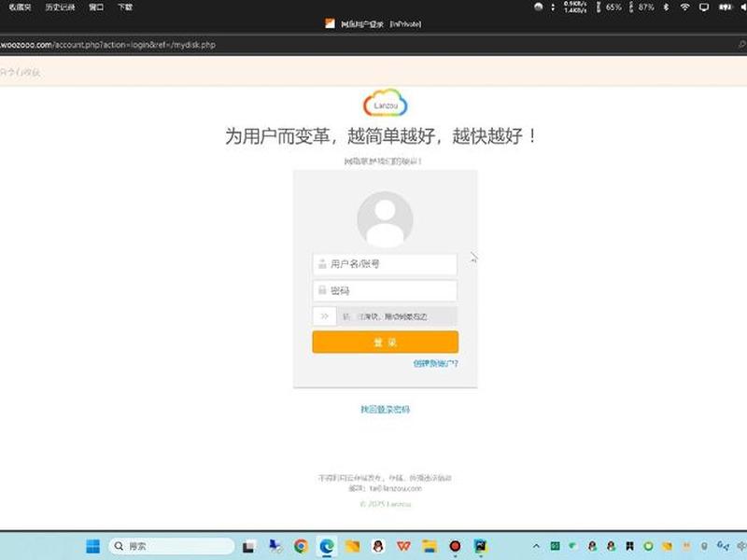Click the browser address bar URL
Image resolution: width=747 pixels, height=560 pixels.
coord(107,45)
